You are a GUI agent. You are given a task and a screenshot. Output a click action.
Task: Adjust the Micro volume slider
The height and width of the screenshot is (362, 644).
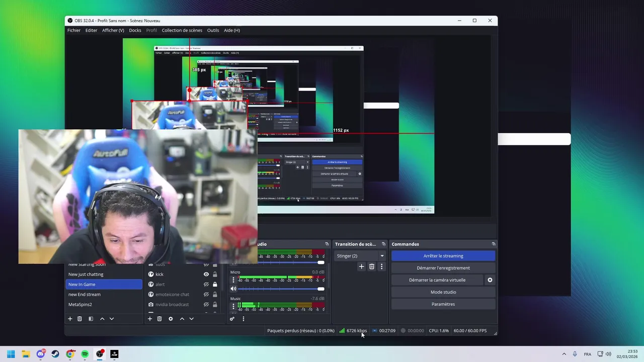click(x=281, y=289)
